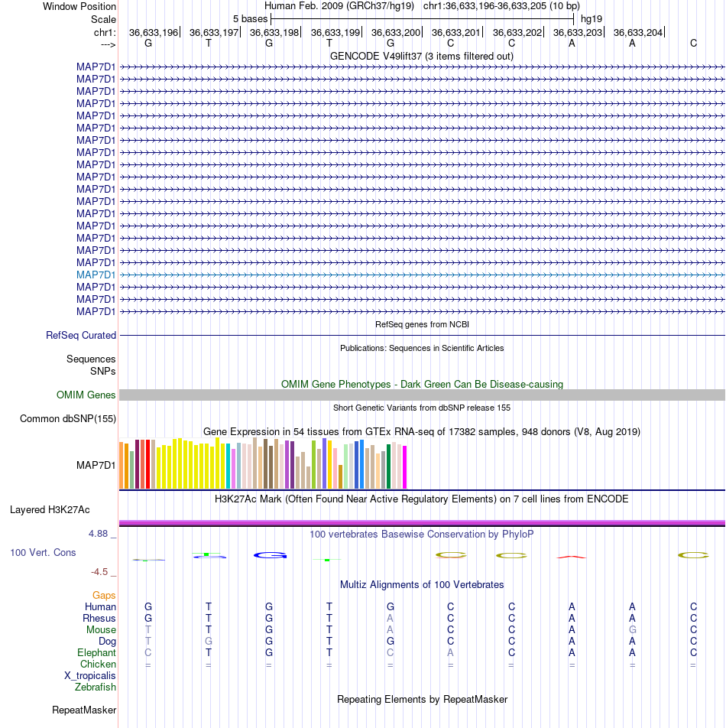This screenshot has width=726, height=728.
Task: Click the 5 bases scale bar label
Action: point(250,19)
